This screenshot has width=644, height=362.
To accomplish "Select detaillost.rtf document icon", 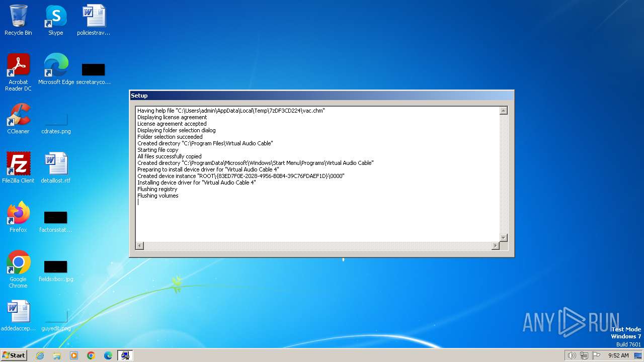I will coord(56,168).
